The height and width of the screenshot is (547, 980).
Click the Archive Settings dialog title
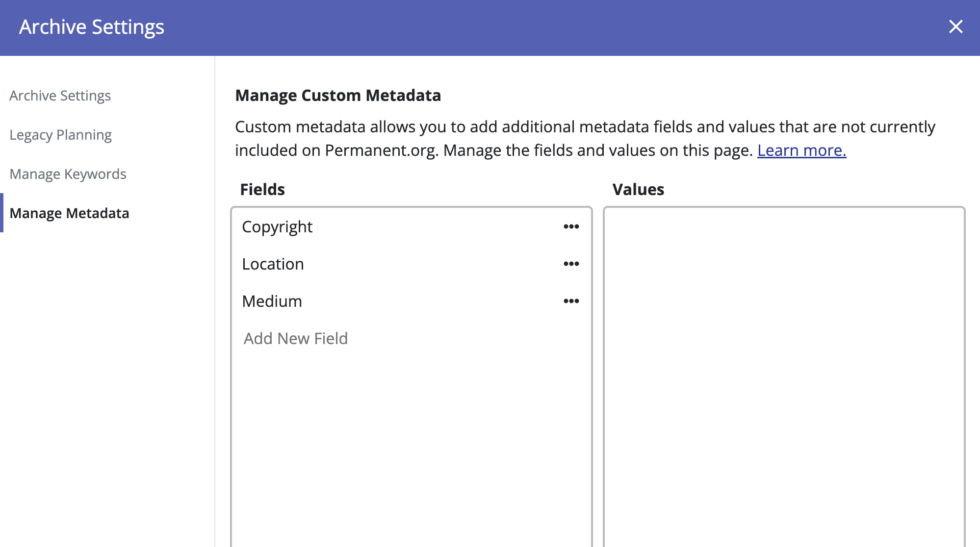92,27
